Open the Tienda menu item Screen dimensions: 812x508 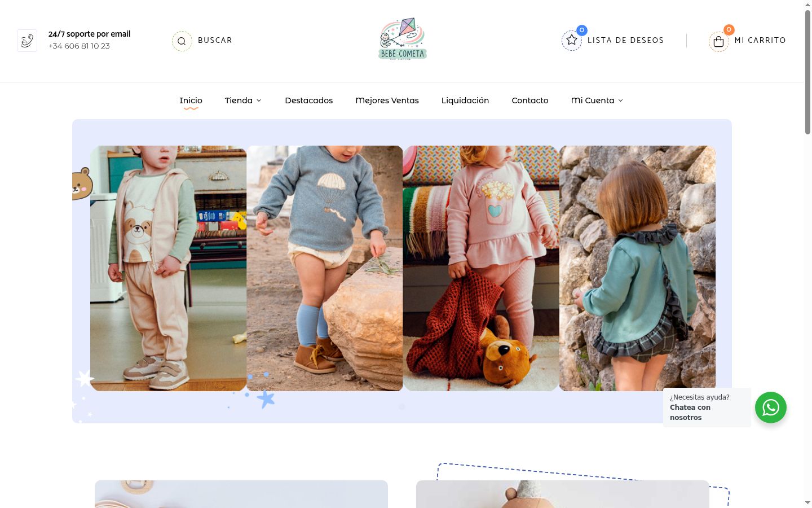(239, 100)
